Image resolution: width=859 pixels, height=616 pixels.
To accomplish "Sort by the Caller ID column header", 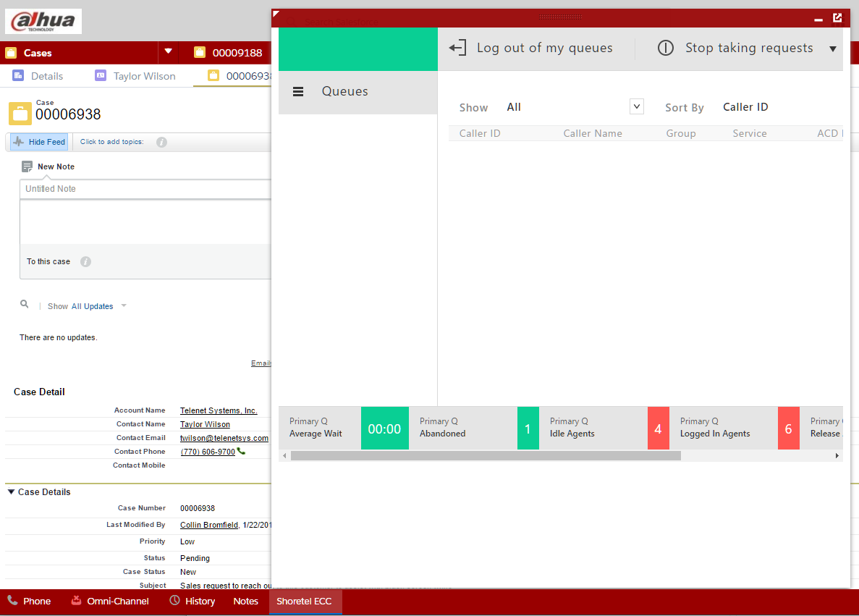I will 480,133.
